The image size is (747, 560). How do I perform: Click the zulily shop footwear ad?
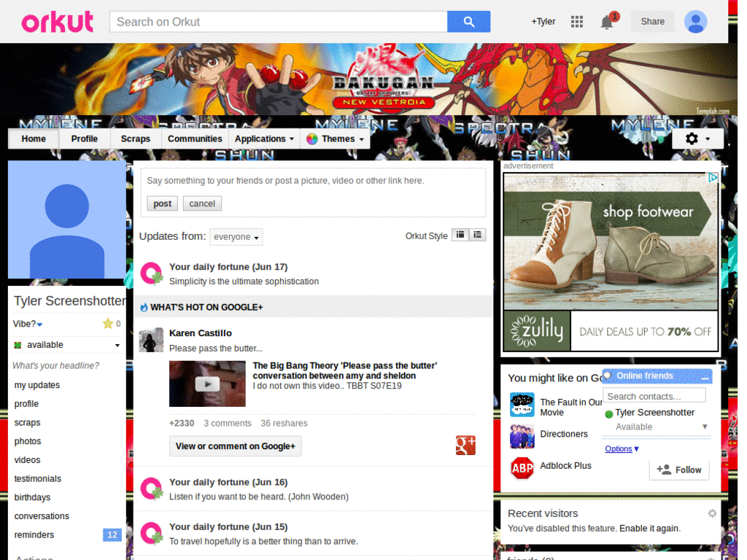pos(611,262)
